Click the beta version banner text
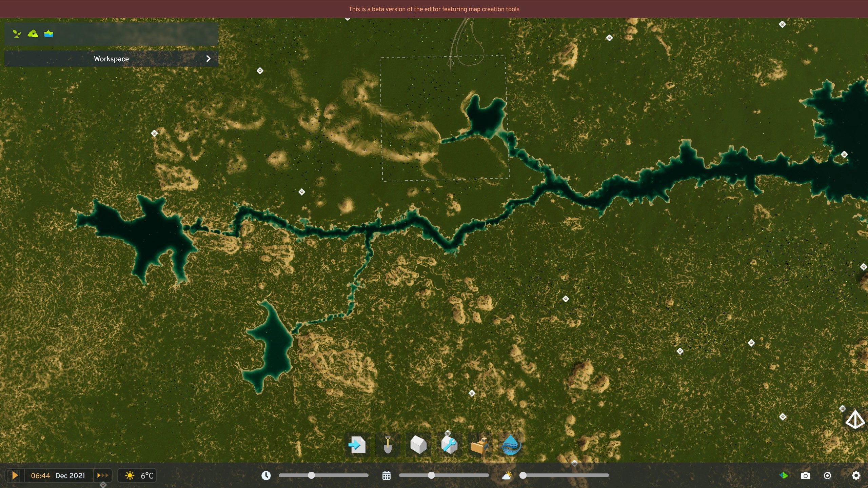The height and width of the screenshot is (488, 868). pyautogui.click(x=434, y=9)
